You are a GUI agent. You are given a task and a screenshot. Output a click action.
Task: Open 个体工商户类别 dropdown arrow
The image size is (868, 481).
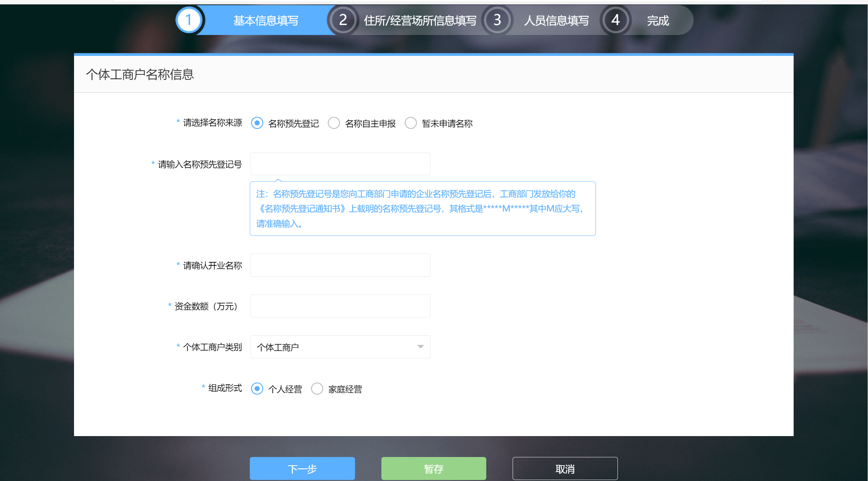(x=420, y=347)
